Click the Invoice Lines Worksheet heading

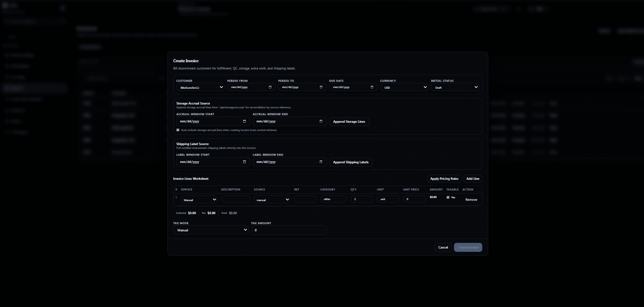pyautogui.click(x=191, y=179)
